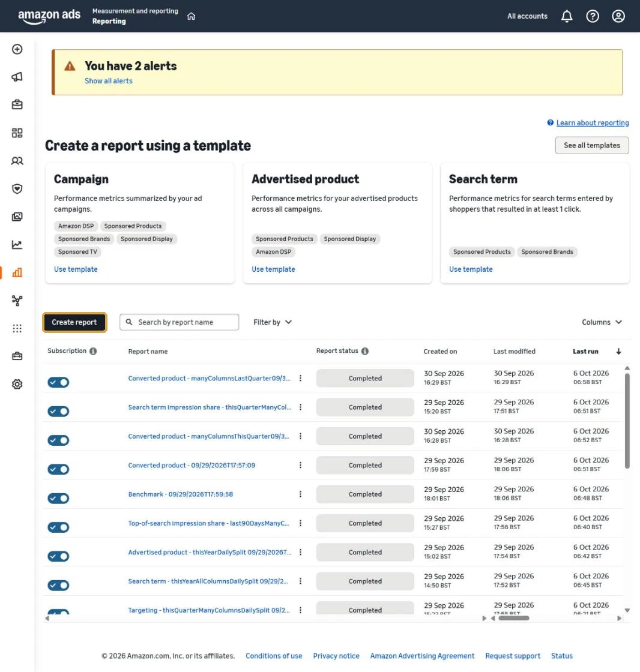Toggle subscription for Search term impression share report

tap(58, 412)
